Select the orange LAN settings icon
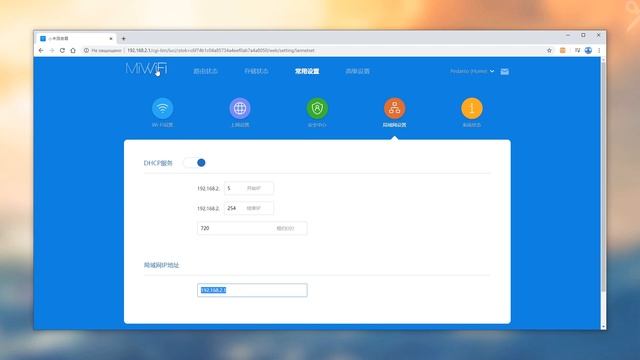 (x=394, y=108)
